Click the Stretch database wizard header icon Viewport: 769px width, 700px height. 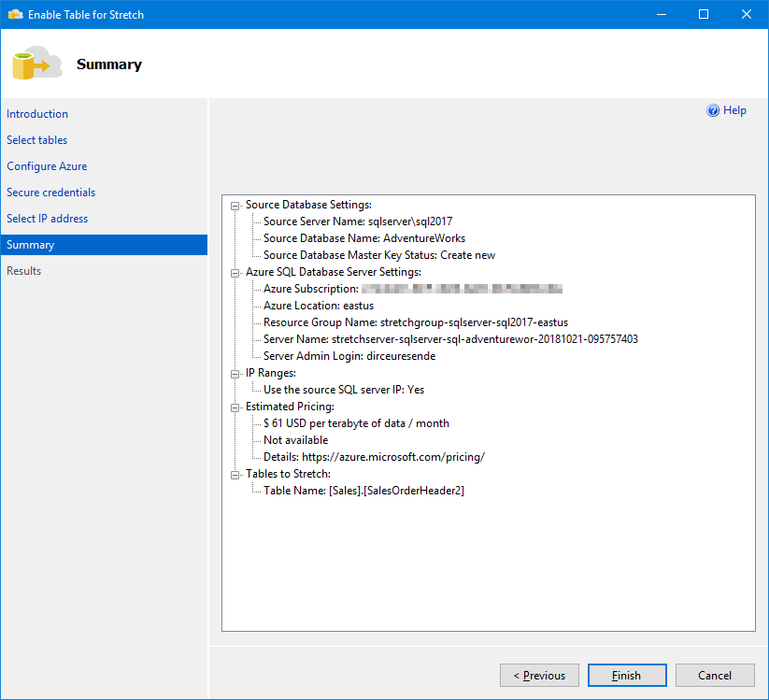tap(37, 63)
